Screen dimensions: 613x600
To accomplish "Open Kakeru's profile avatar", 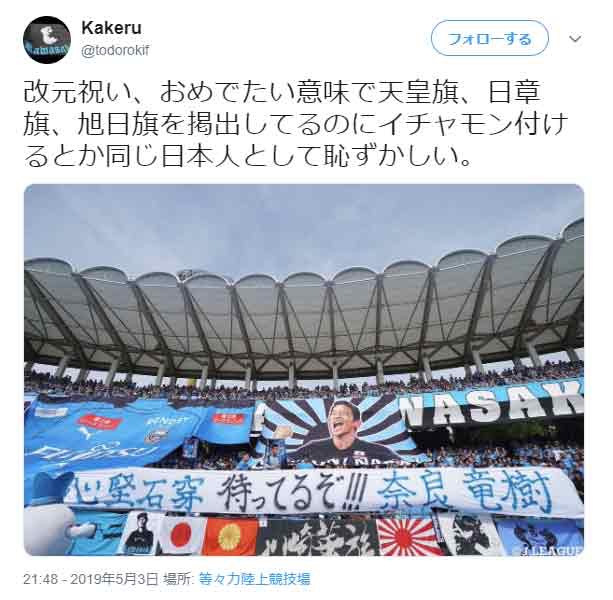I will [47, 40].
